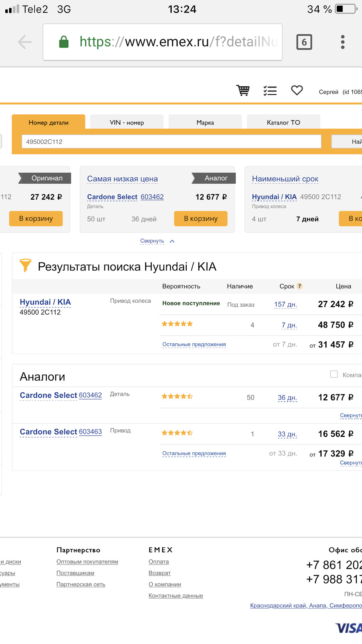This screenshot has width=362, height=644.
Task: Open the shopping cart icon
Action: click(x=243, y=91)
